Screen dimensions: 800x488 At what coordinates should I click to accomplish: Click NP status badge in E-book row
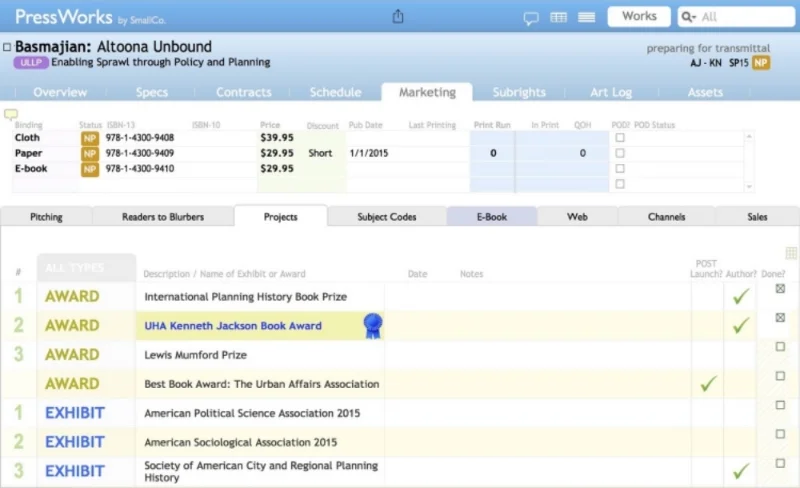pyautogui.click(x=90, y=169)
